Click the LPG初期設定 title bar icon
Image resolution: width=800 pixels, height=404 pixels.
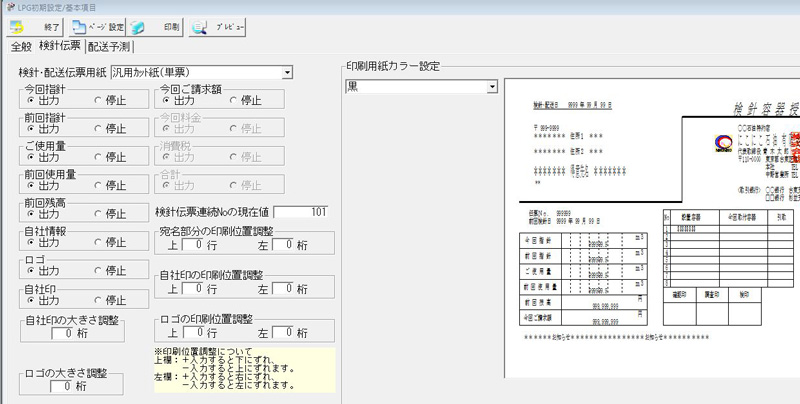[x=9, y=7]
